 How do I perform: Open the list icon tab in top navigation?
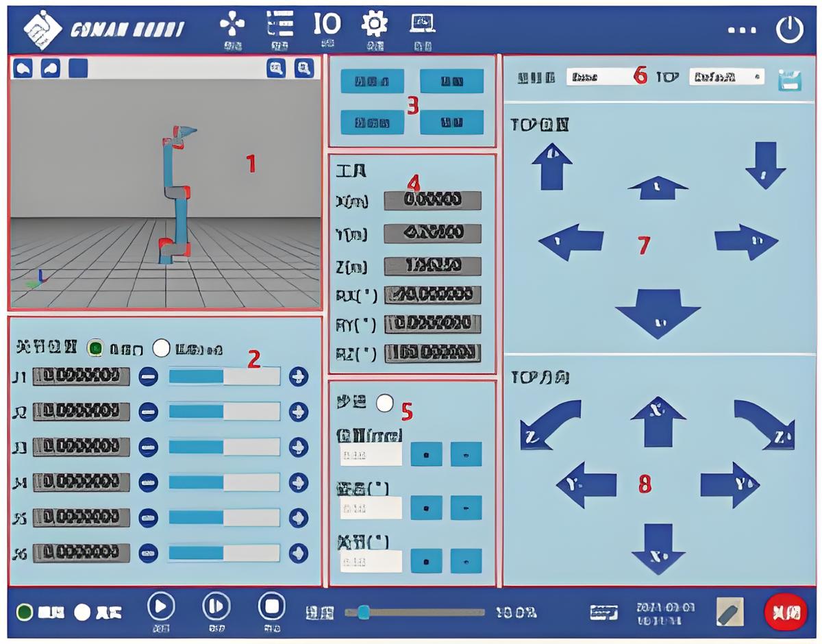[x=279, y=26]
